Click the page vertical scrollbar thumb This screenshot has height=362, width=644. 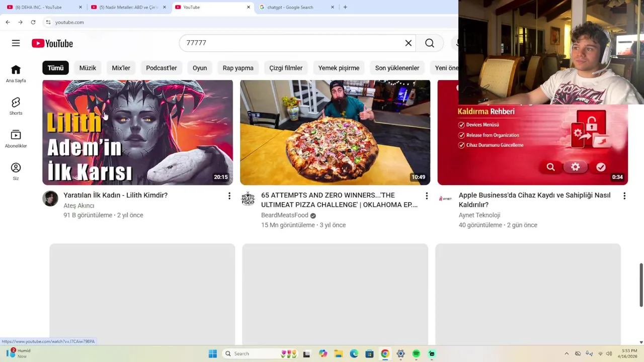(x=641, y=285)
